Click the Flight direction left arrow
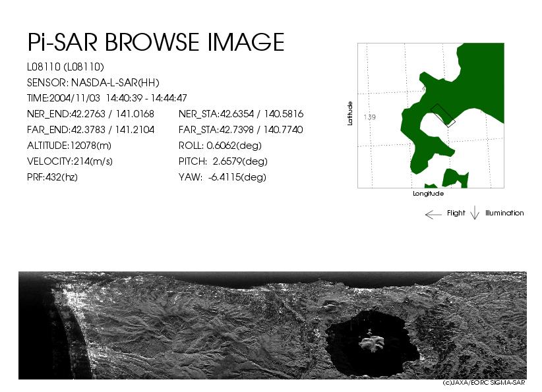The image size is (542, 392). point(433,215)
